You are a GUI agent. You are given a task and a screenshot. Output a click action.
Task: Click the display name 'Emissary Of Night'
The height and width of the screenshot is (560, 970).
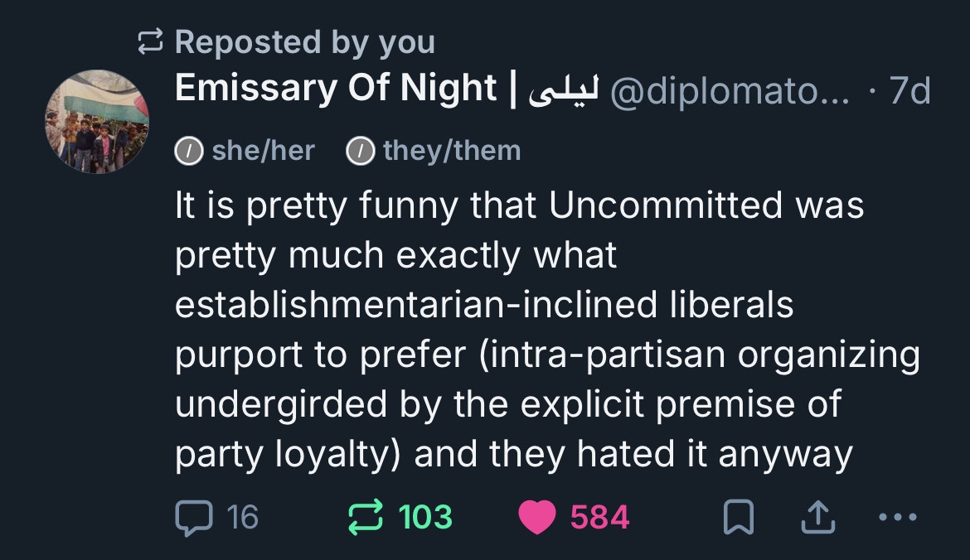(336, 89)
